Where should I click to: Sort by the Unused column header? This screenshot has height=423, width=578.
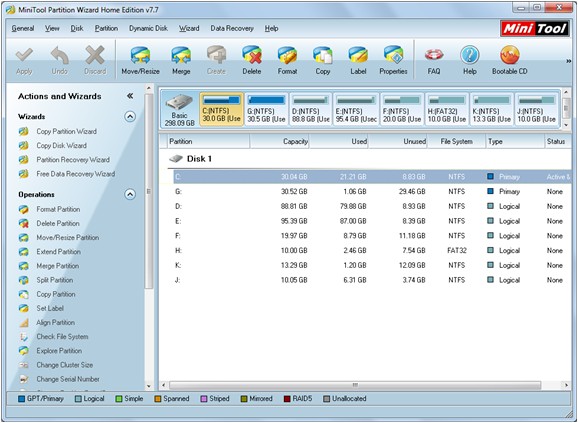(397, 141)
